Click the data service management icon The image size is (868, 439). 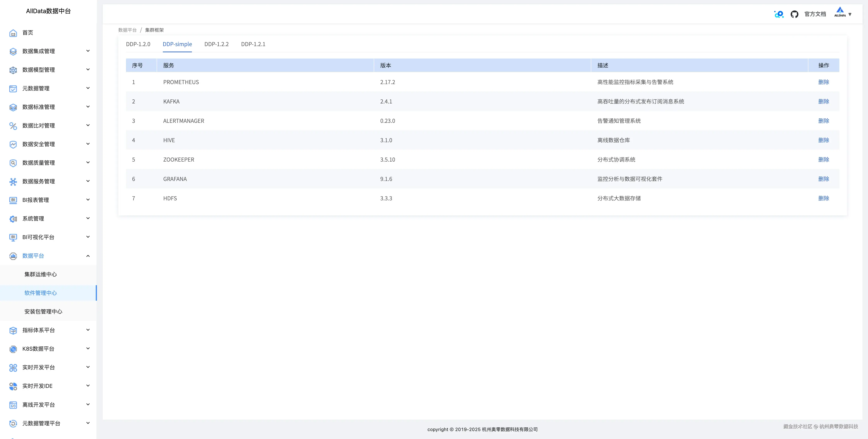click(x=13, y=182)
